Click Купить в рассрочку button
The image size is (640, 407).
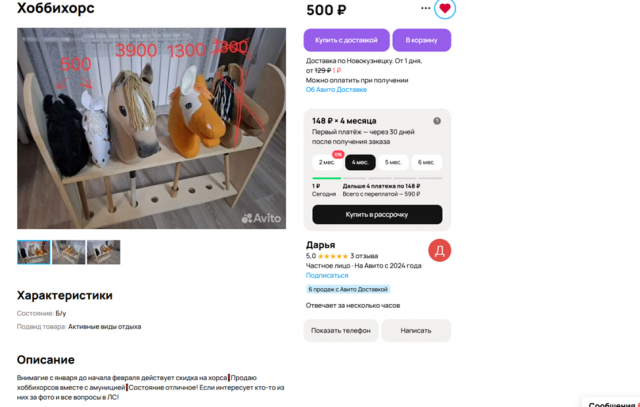coord(377,214)
